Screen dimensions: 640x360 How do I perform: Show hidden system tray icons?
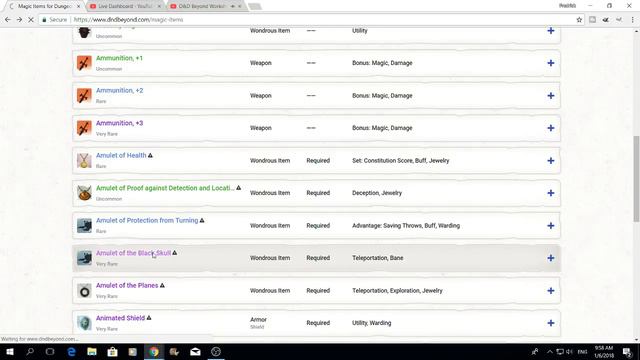click(550, 351)
